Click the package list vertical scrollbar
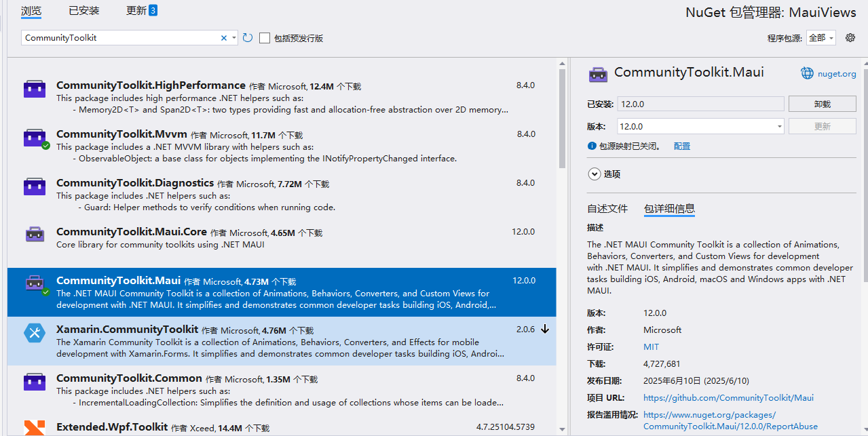868x436 pixels. click(x=562, y=119)
